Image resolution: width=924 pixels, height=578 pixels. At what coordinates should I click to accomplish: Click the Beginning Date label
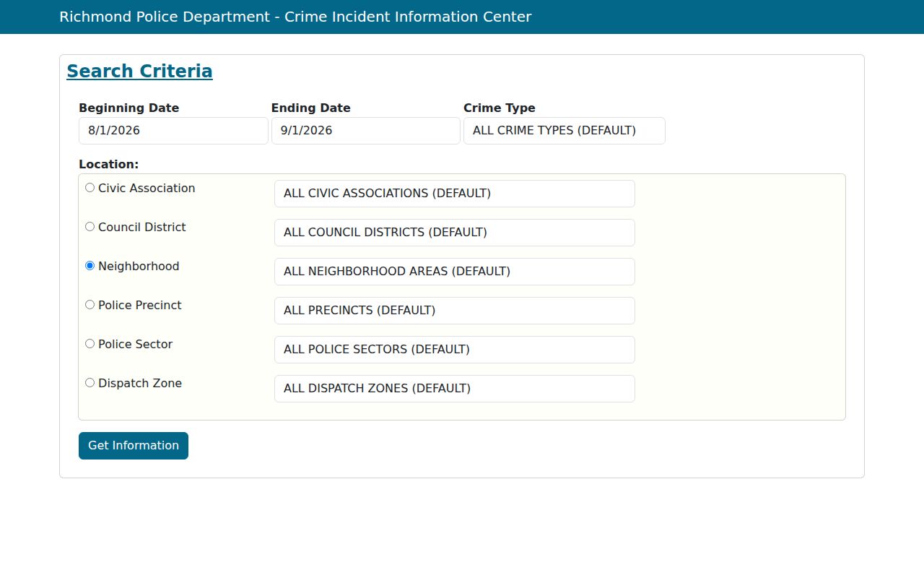128,108
